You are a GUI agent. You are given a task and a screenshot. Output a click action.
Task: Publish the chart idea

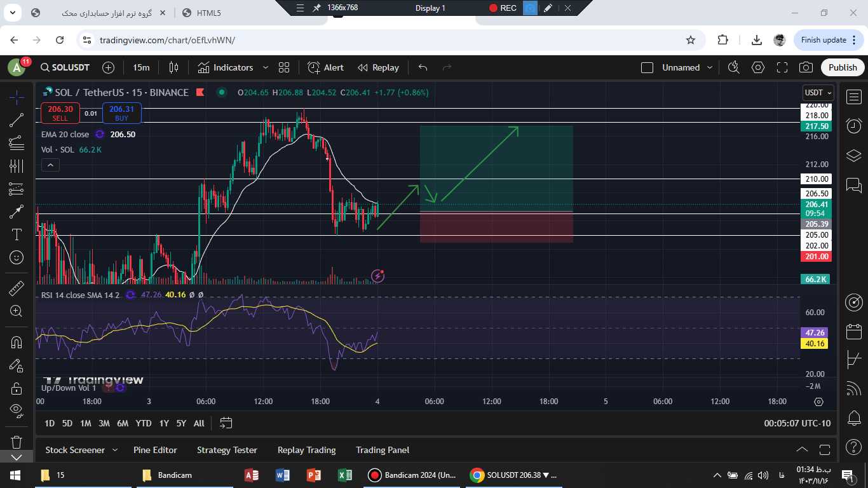click(x=843, y=67)
